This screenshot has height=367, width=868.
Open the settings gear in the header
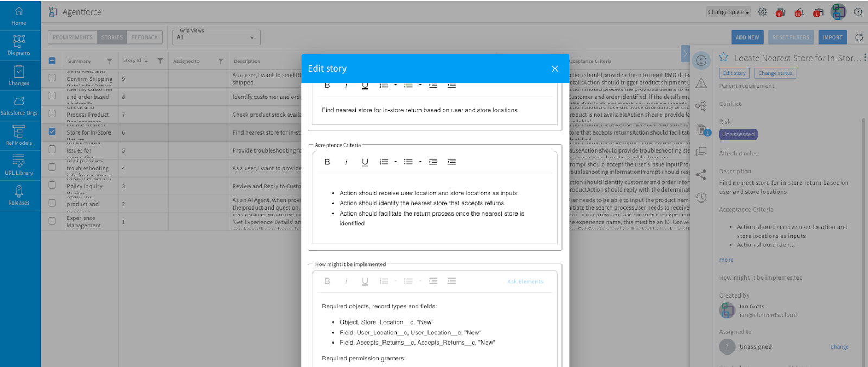763,12
